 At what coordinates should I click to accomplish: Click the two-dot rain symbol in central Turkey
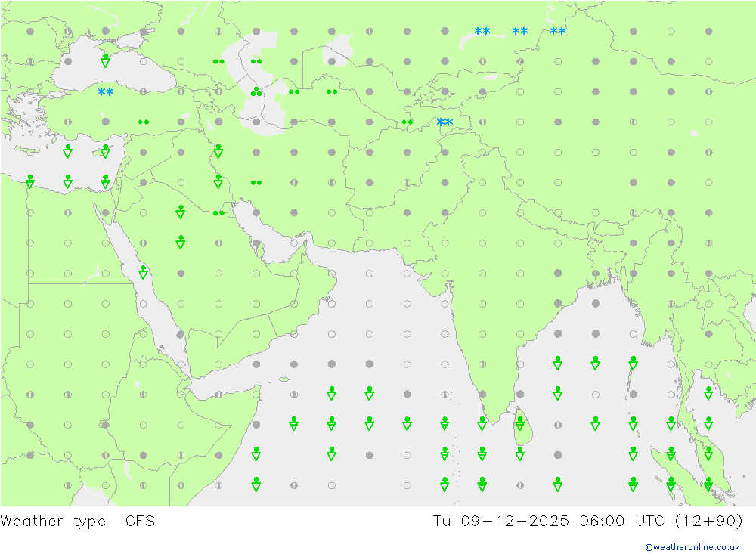point(143,122)
